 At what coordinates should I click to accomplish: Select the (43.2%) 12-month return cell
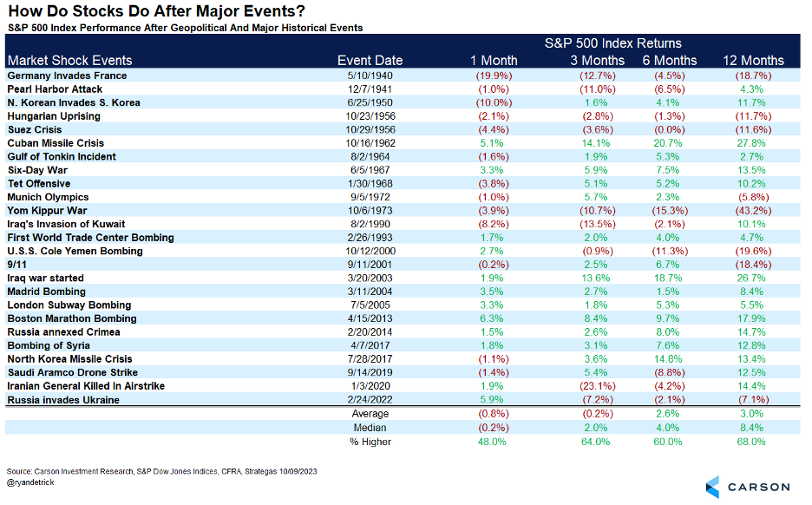click(752, 211)
